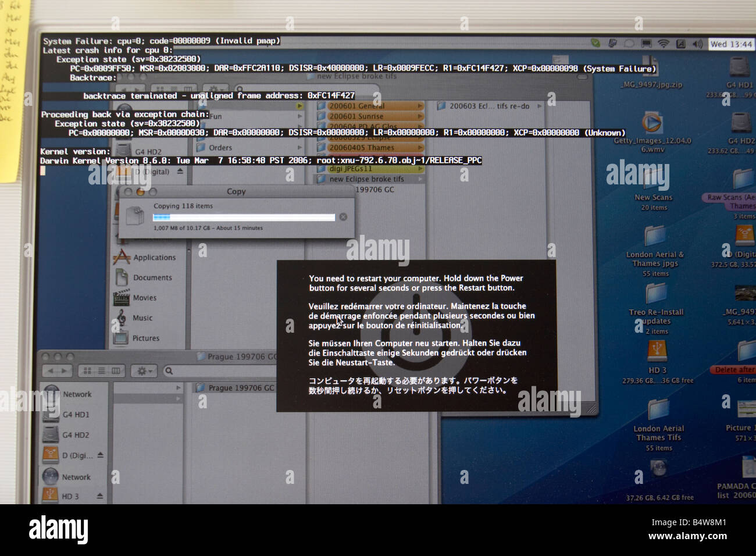
Task: Go forward in Prague Finder window
Action: click(65, 370)
